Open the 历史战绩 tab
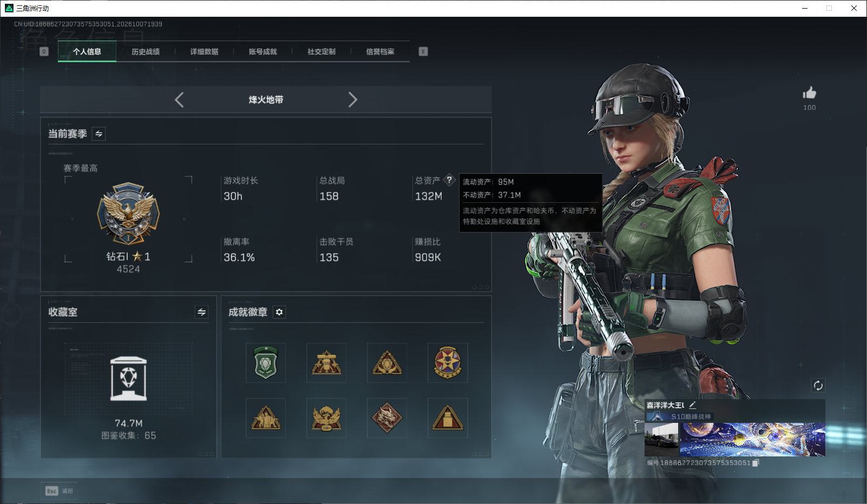Viewport: 867px width, 504px height. [x=146, y=52]
